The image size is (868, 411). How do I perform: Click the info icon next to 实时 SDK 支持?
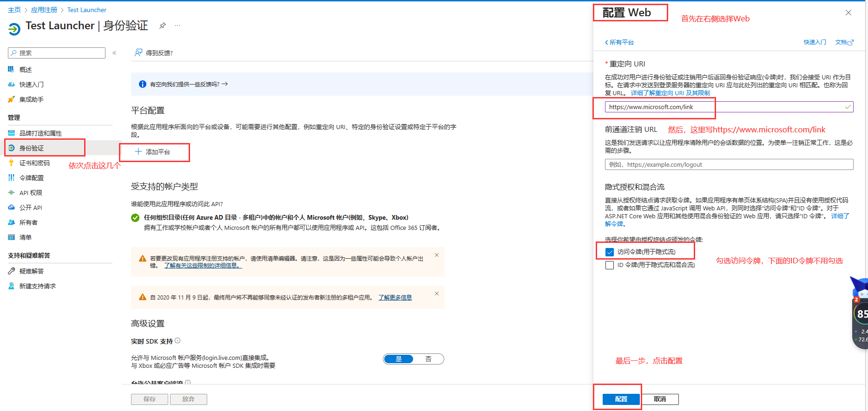[178, 341]
